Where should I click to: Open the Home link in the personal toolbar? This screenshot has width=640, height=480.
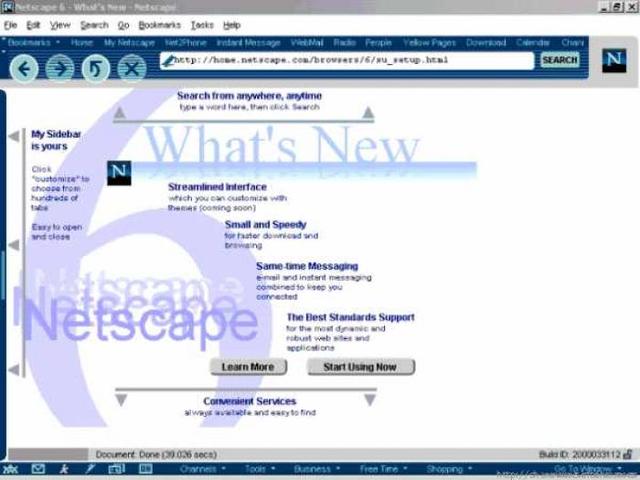tap(82, 42)
